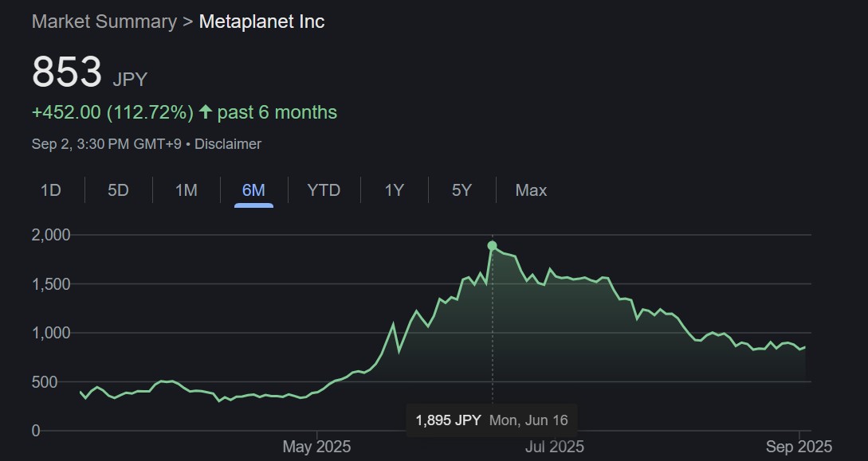Switch to the 5D range tab

click(x=118, y=190)
